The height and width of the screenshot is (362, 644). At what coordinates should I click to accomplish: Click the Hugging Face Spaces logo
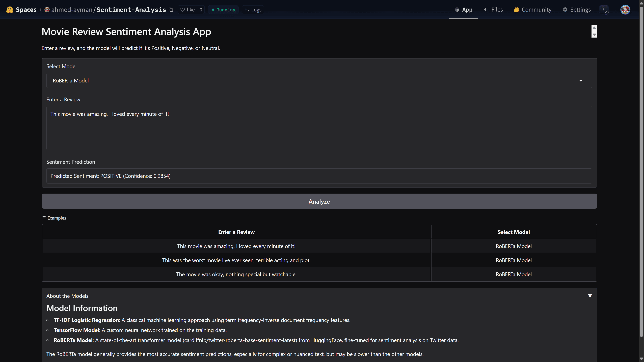coord(10,10)
